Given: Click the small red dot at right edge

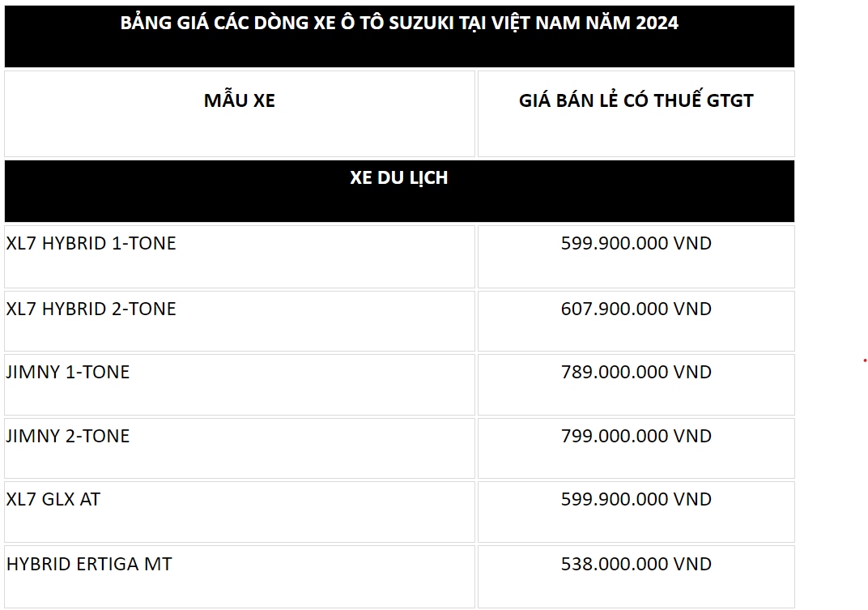Looking at the screenshot, I should click(x=865, y=360).
